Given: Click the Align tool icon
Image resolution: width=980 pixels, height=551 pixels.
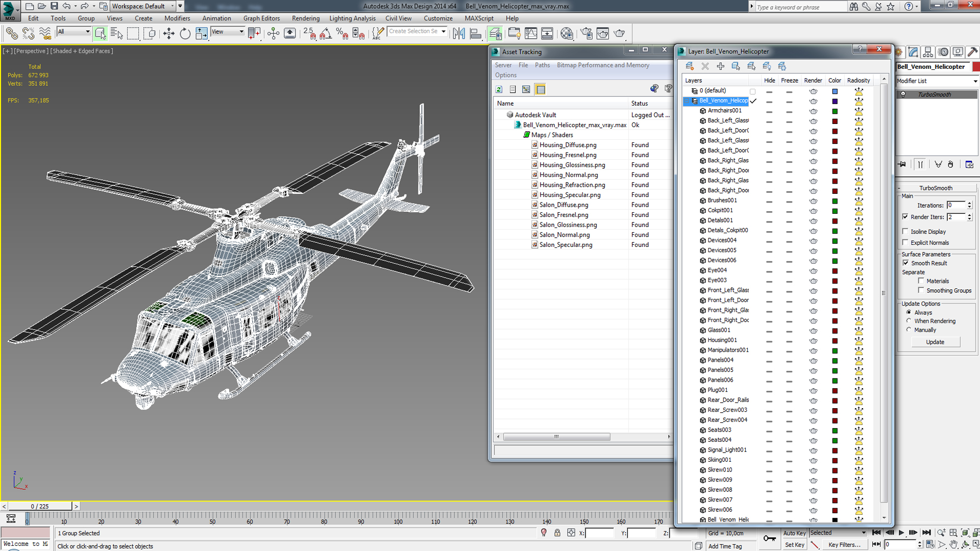Looking at the screenshot, I should click(x=475, y=34).
